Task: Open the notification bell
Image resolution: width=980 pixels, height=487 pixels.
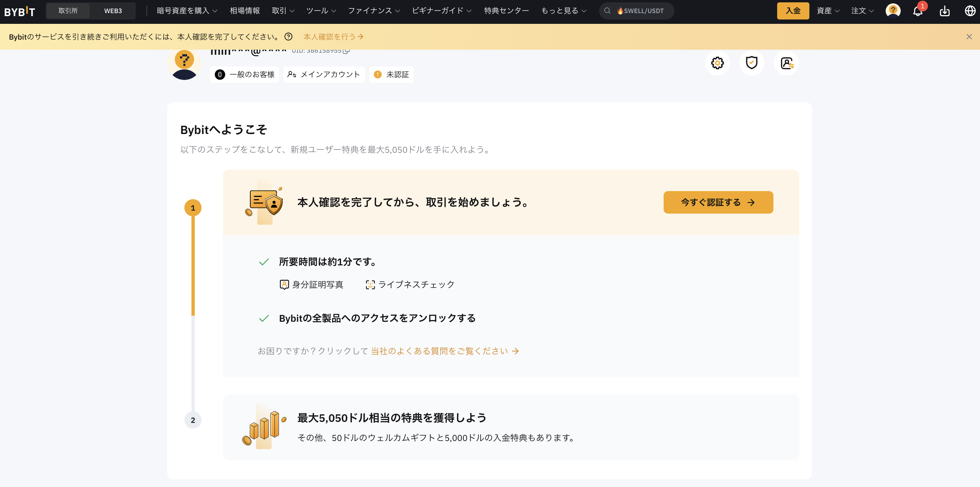Action: [x=918, y=11]
